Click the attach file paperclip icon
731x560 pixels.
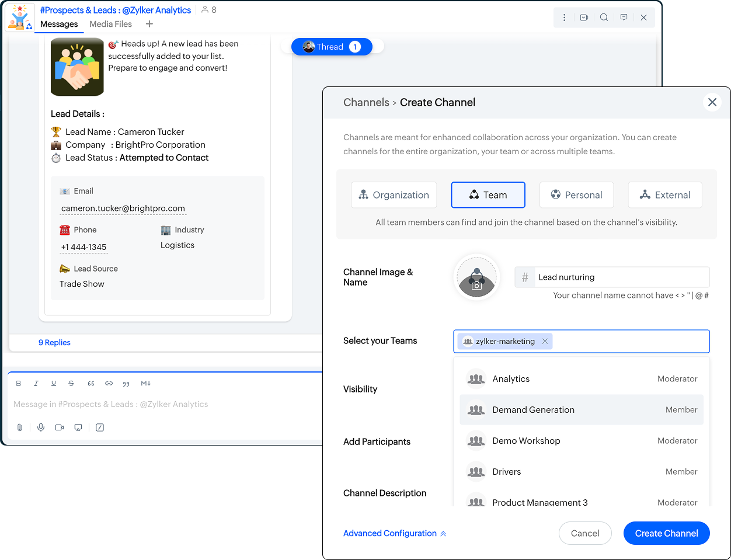[x=20, y=427]
